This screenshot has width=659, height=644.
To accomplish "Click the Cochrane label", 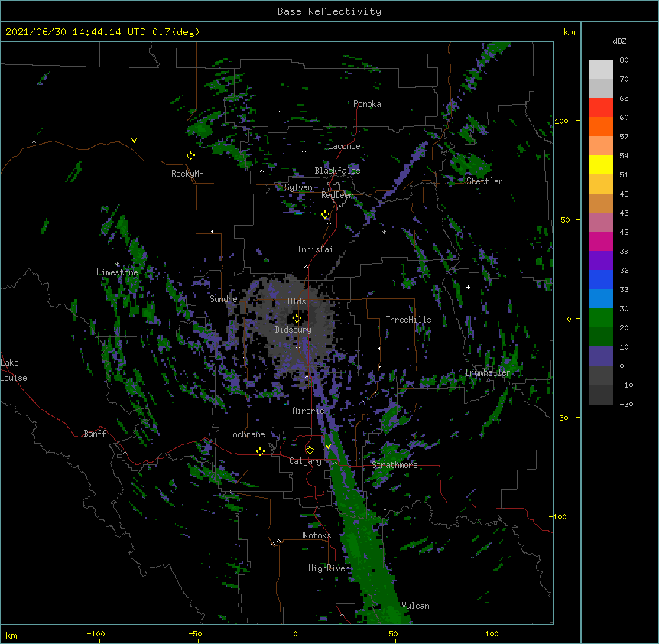I will pos(246,434).
